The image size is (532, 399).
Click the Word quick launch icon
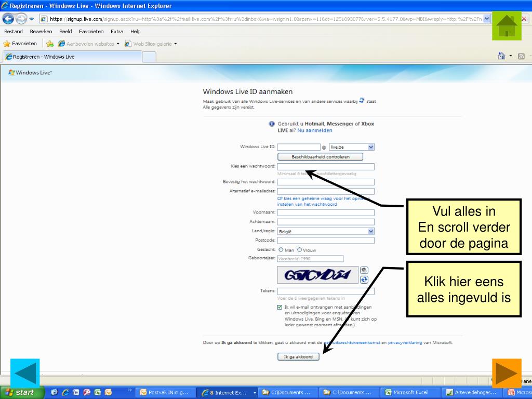[76, 393]
